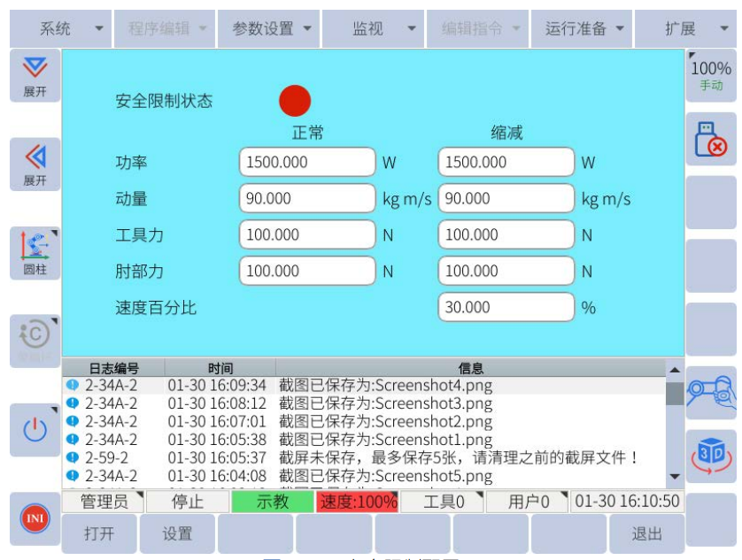Toggle the 示教 mode status button

pos(271,502)
